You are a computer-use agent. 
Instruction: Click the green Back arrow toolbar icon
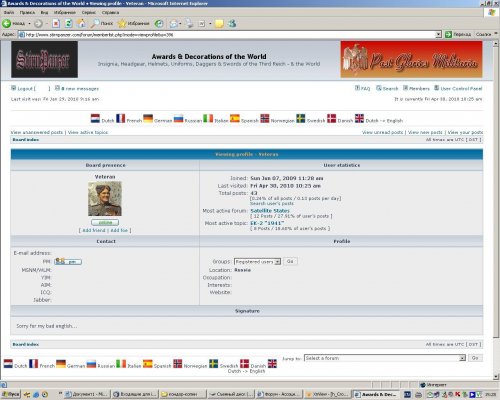pyautogui.click(x=6, y=23)
